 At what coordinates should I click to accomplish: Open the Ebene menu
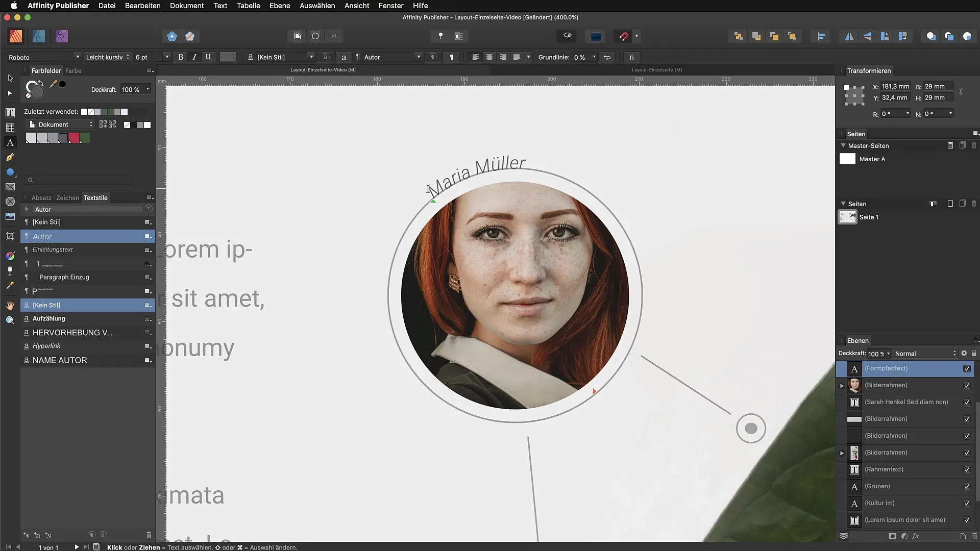point(280,6)
